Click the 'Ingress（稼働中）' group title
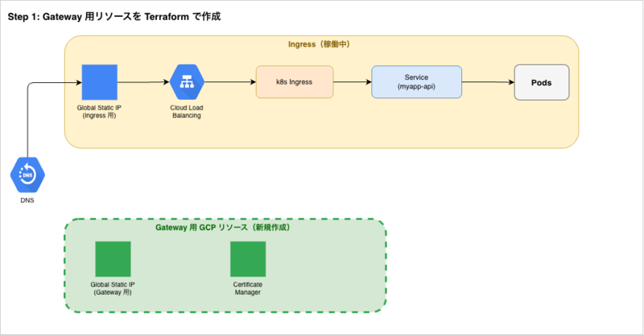This screenshot has height=335, width=644. 319,44
